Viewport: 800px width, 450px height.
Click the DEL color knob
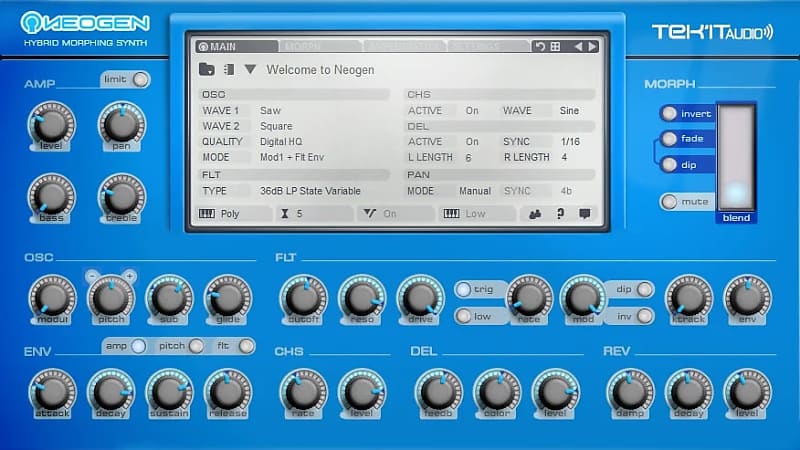(497, 392)
